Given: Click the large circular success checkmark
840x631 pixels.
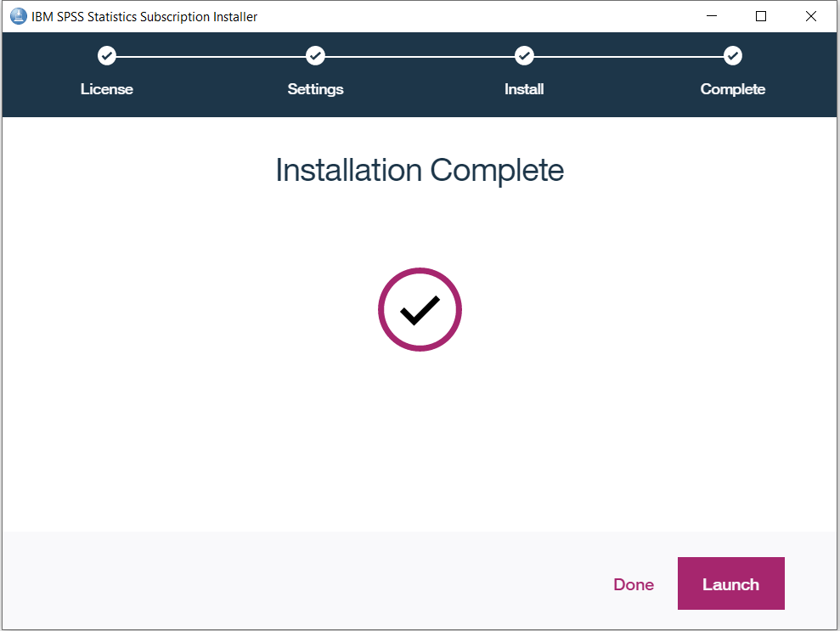Looking at the screenshot, I should (x=420, y=309).
